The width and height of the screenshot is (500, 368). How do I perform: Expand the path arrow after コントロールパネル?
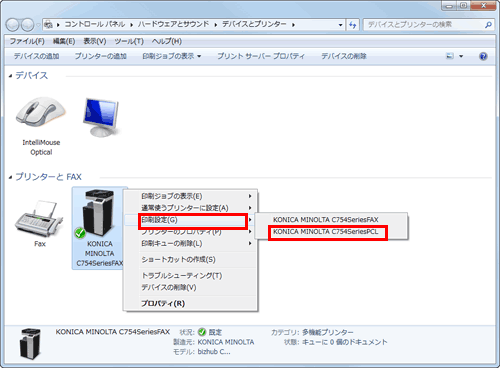click(x=132, y=25)
